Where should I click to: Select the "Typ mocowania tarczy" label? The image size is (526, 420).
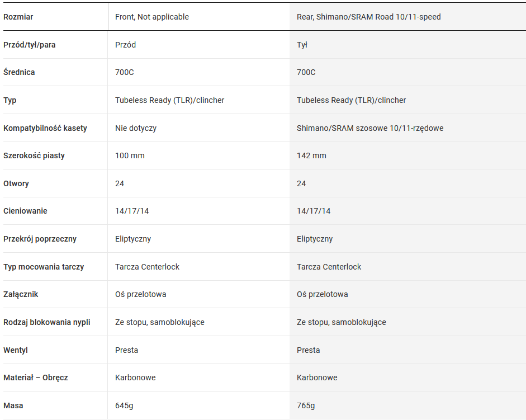tap(44, 267)
